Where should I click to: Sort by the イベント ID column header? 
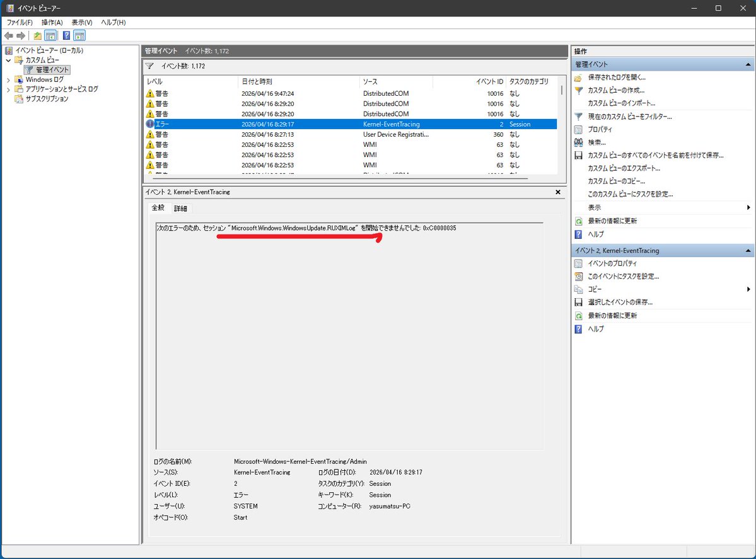tap(470, 81)
